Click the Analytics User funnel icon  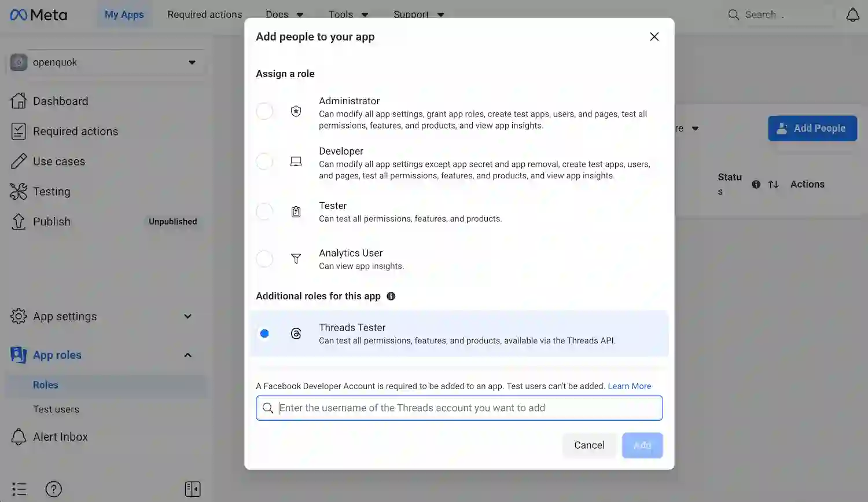(x=296, y=259)
